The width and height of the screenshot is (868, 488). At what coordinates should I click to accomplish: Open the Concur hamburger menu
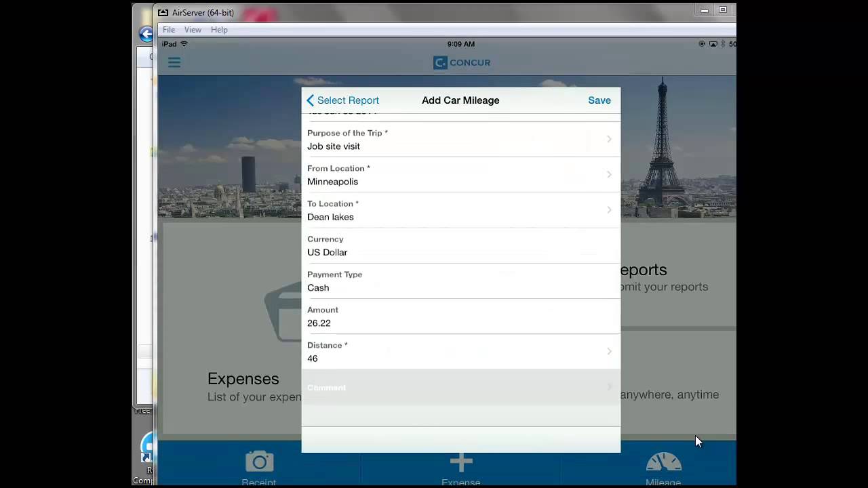pyautogui.click(x=174, y=62)
